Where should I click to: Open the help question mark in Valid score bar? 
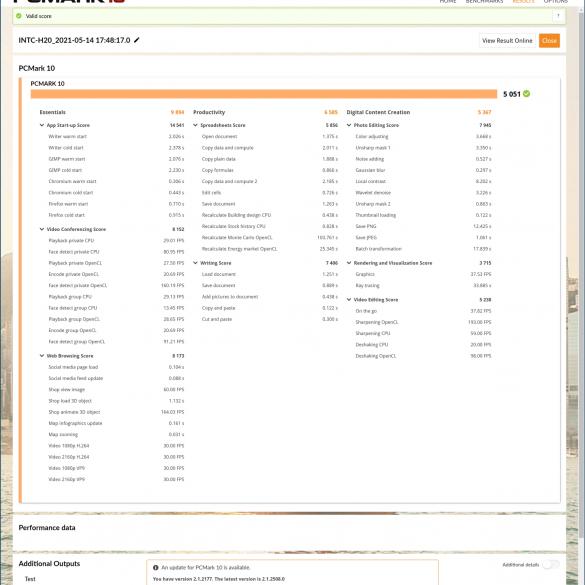pyautogui.click(x=558, y=16)
